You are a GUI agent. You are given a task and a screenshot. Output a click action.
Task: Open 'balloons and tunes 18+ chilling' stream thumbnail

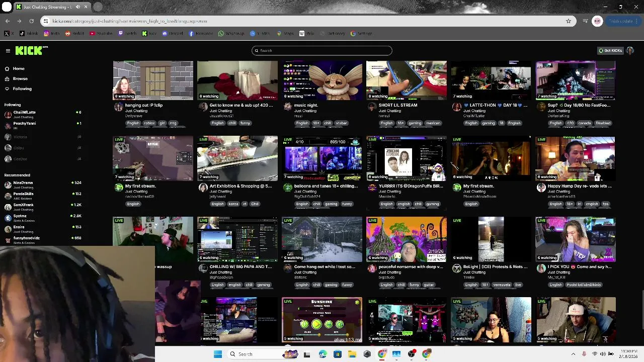(x=322, y=158)
